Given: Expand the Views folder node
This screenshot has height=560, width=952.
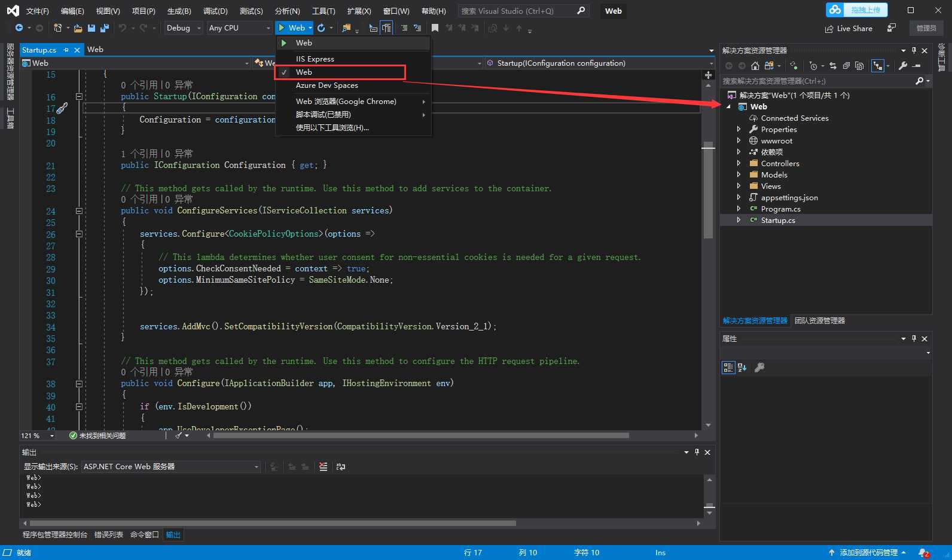Looking at the screenshot, I should (739, 186).
